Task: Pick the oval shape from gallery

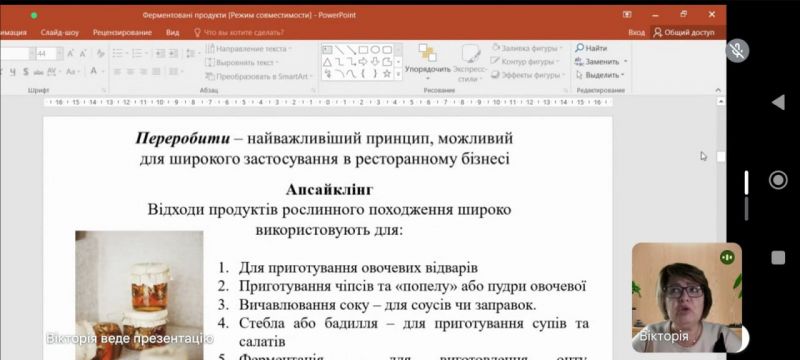Action: (374, 49)
